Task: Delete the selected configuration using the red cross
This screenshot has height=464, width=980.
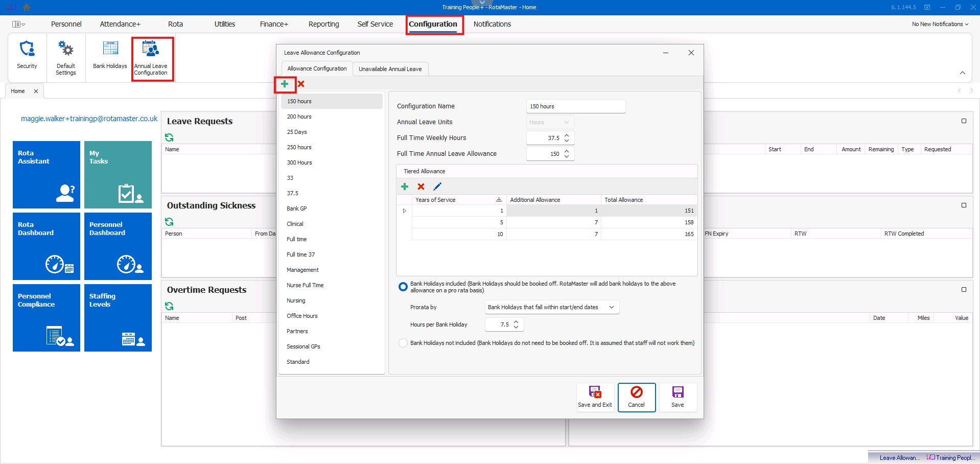Action: coord(300,84)
